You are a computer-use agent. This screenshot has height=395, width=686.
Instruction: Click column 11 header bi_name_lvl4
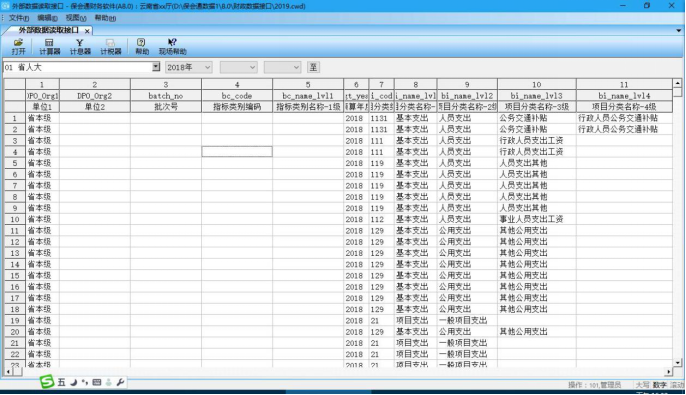pyautogui.click(x=624, y=96)
